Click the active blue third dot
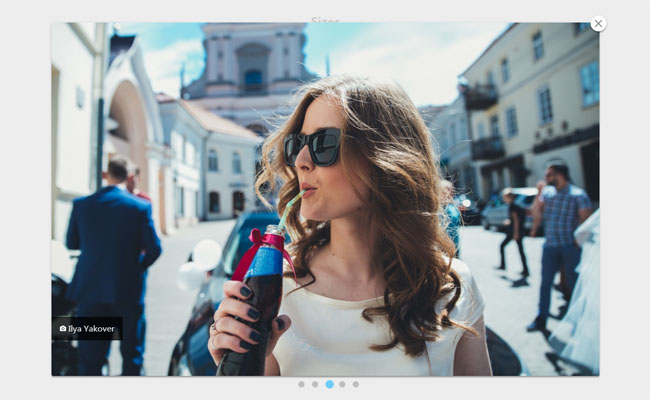This screenshot has height=400, width=650. point(329,384)
